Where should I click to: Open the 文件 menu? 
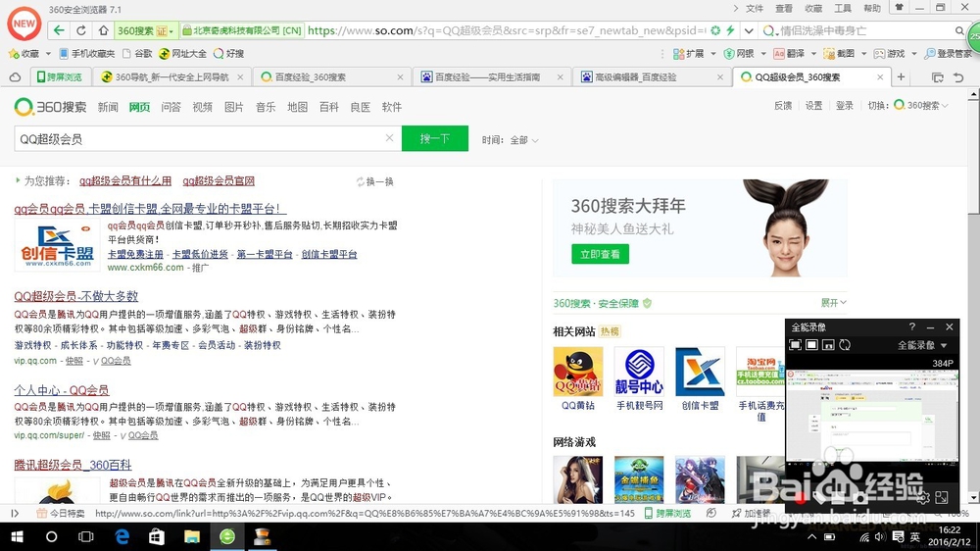tap(755, 8)
